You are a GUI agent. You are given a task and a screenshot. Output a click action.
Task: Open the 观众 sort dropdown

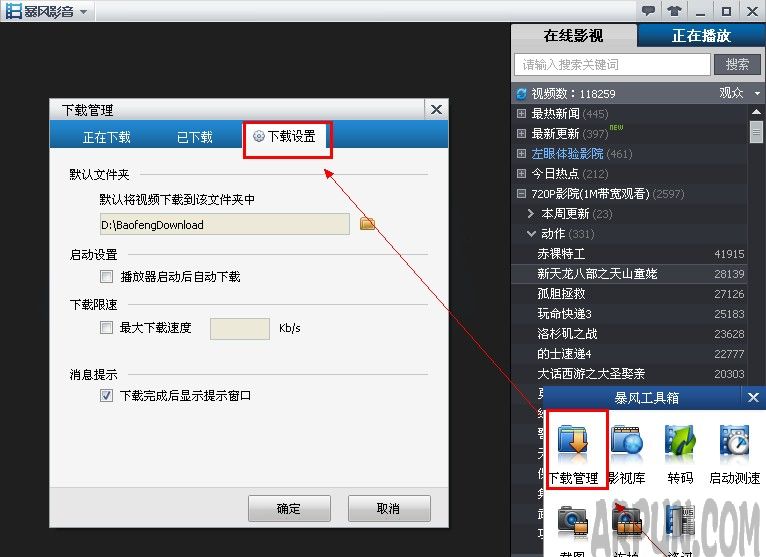click(x=757, y=93)
